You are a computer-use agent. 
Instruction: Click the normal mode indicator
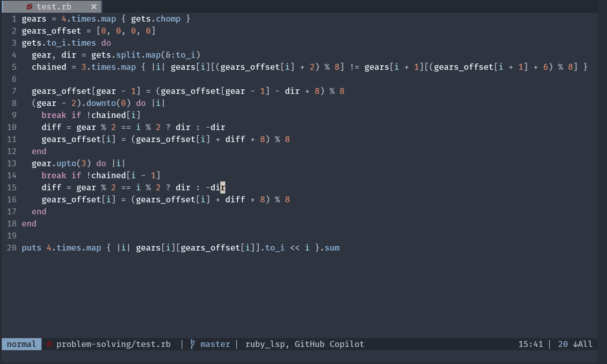(x=21, y=344)
